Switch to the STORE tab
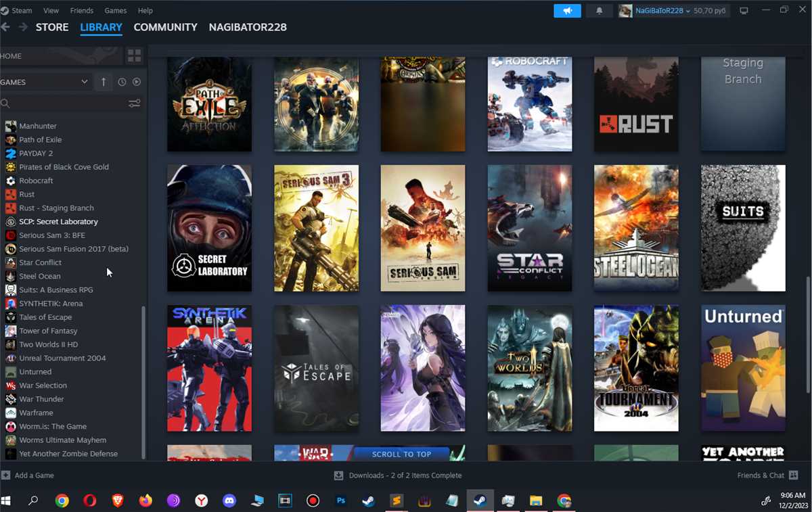Image resolution: width=812 pixels, height=512 pixels. point(52,27)
